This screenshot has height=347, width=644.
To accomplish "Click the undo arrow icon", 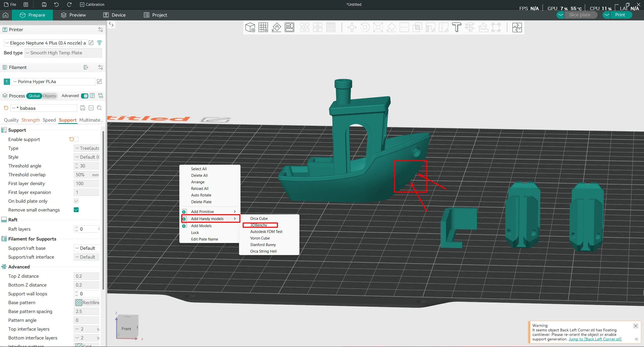I will (56, 5).
